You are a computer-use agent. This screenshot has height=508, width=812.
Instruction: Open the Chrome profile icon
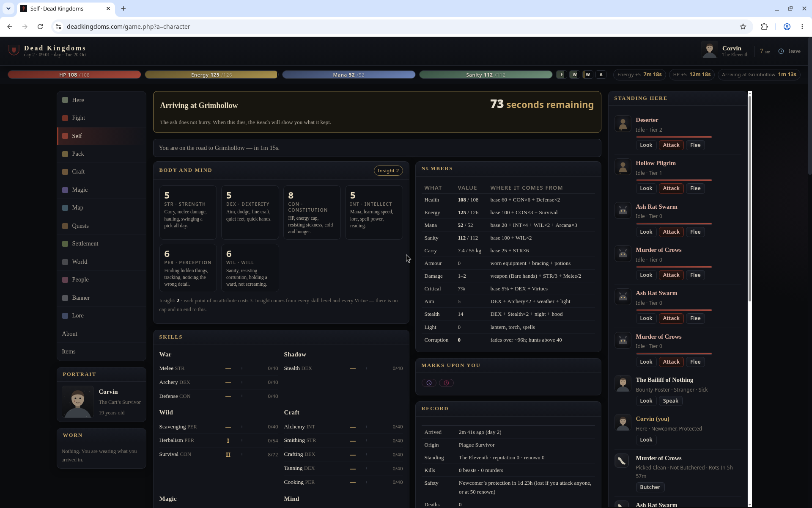point(787,27)
